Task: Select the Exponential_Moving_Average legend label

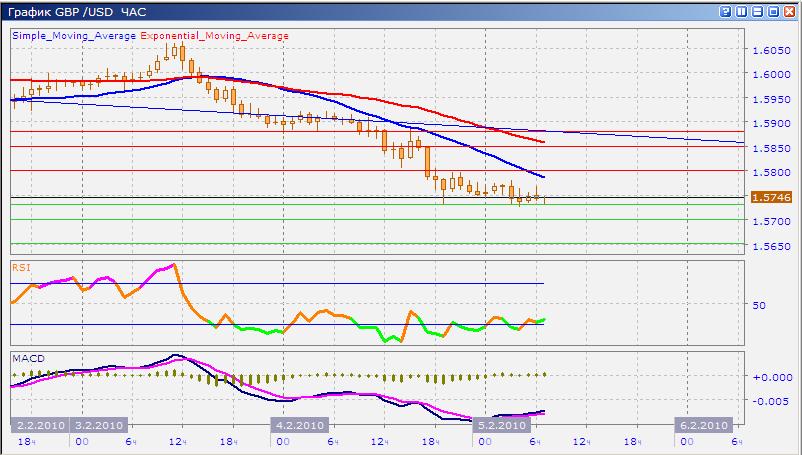Action: [215, 36]
